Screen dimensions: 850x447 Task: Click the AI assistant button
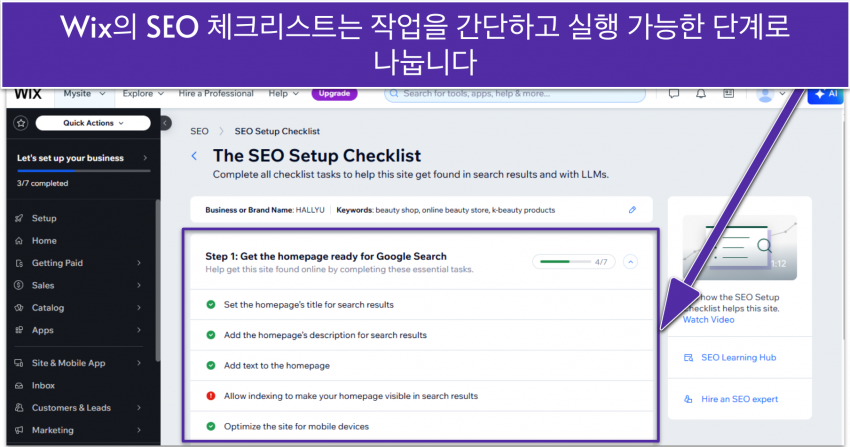point(826,94)
